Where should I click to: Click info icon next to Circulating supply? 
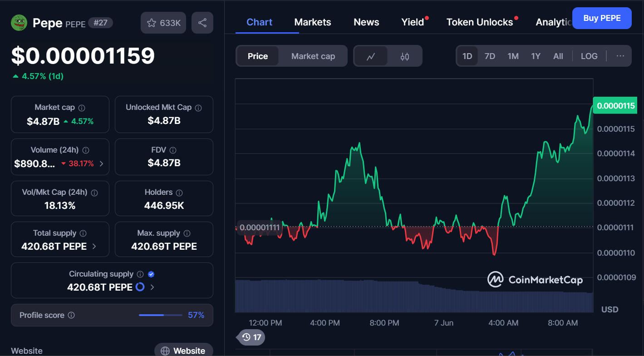click(x=140, y=274)
